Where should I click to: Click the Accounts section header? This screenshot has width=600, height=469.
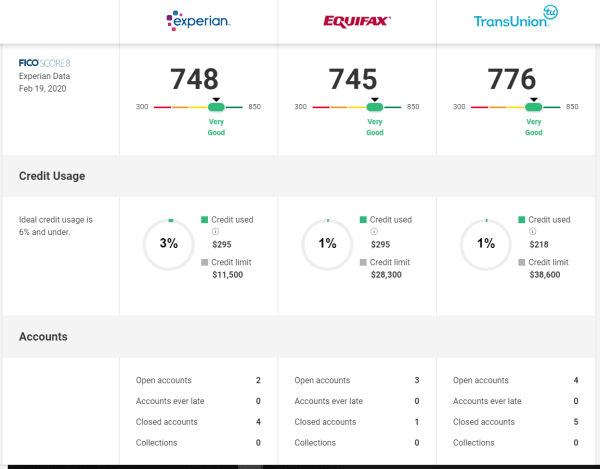tap(43, 337)
